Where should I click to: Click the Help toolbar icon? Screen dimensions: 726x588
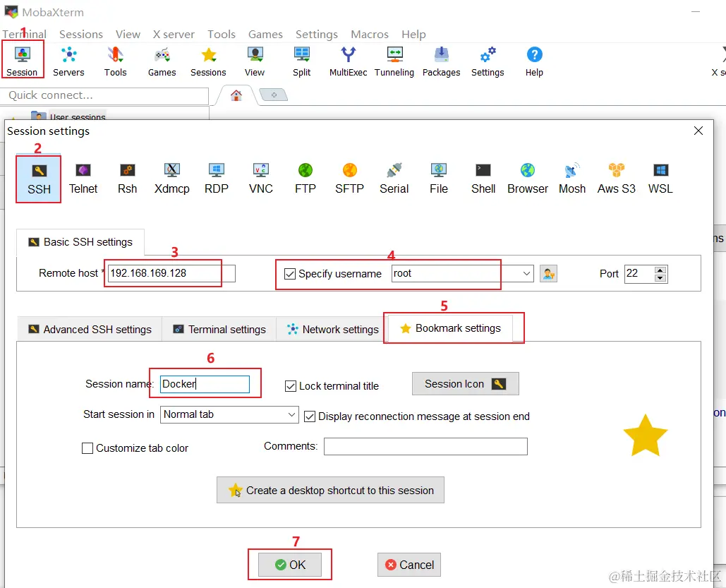[534, 61]
